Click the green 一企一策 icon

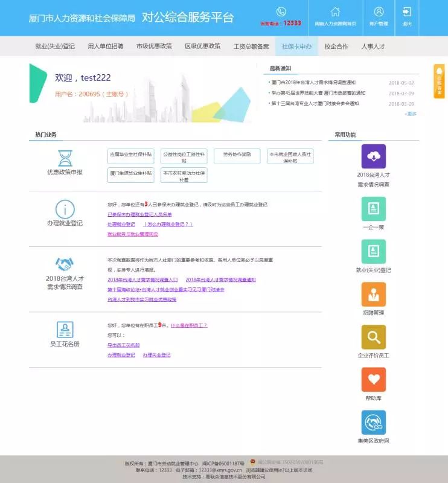pos(373,209)
